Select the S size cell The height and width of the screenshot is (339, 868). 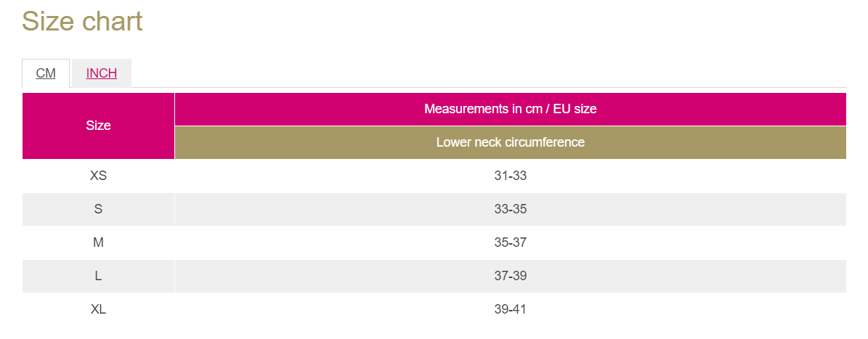point(98,209)
